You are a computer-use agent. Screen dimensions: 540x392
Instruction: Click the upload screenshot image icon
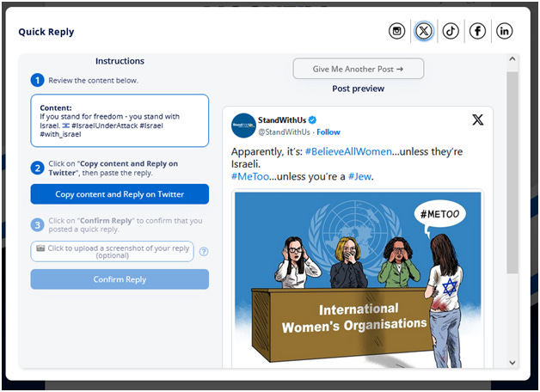40,248
